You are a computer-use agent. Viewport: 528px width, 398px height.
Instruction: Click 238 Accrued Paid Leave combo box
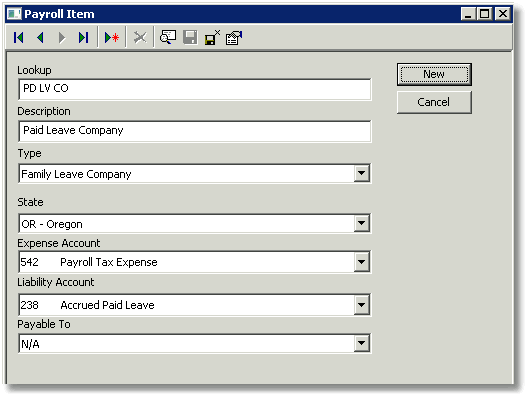(x=195, y=305)
